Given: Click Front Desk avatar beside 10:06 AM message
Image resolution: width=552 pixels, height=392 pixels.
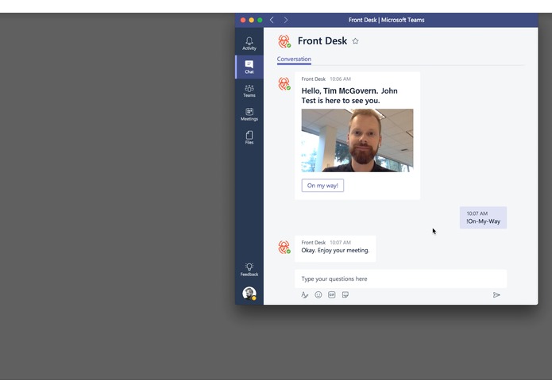Looking at the screenshot, I should pyautogui.click(x=284, y=84).
